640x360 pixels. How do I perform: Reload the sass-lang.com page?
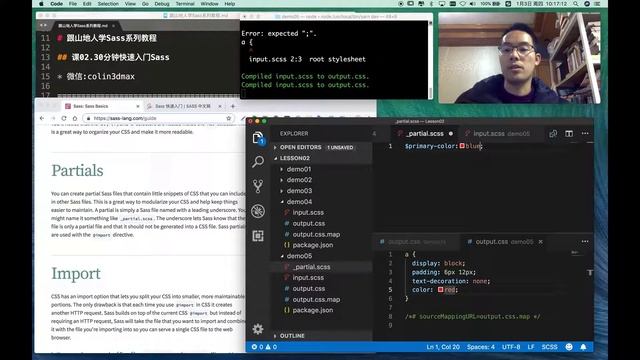(64, 118)
